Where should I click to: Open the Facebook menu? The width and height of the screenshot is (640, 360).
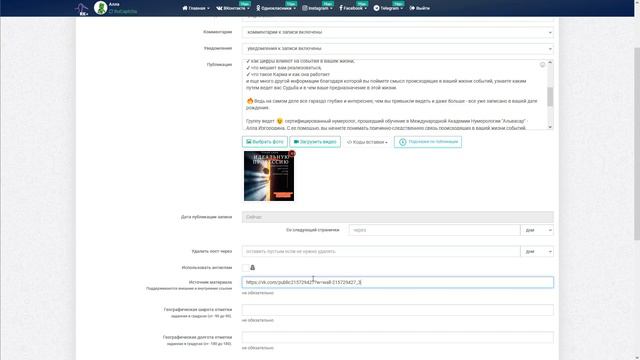coord(353,8)
